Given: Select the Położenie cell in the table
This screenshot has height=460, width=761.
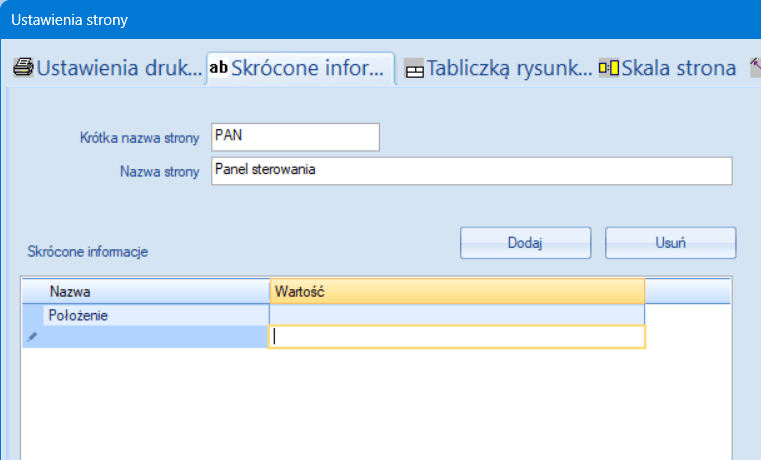Looking at the screenshot, I should (157, 315).
